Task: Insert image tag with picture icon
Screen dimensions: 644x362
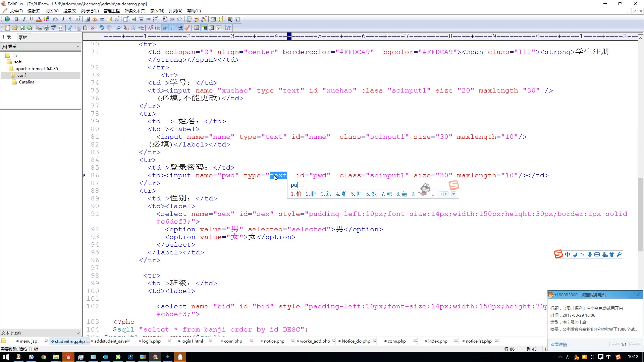Action: click(87, 19)
